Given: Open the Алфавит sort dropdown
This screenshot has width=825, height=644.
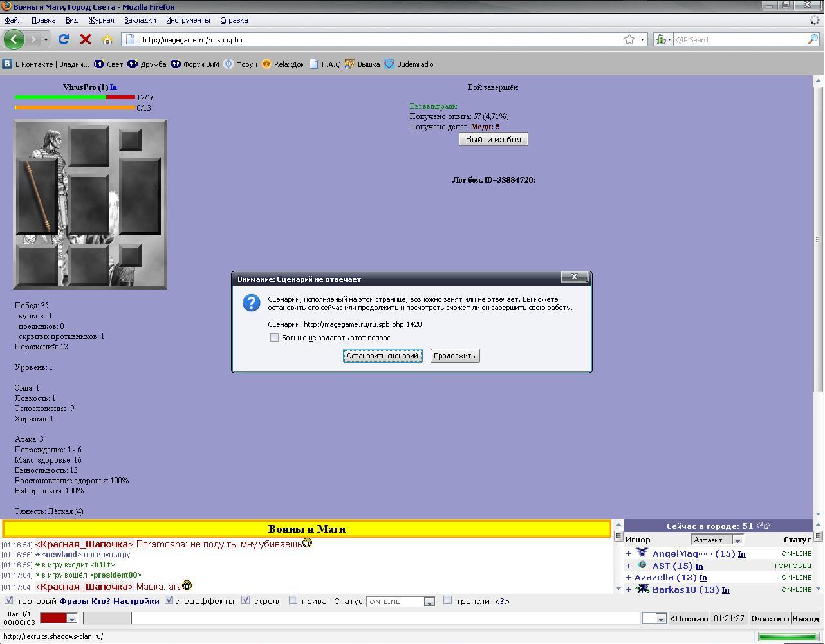Looking at the screenshot, I should [737, 540].
